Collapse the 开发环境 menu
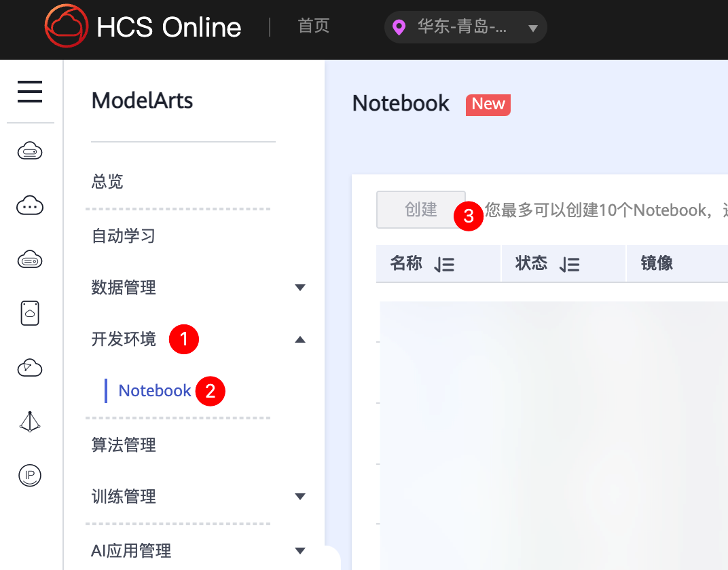728x570 pixels. [x=300, y=339]
